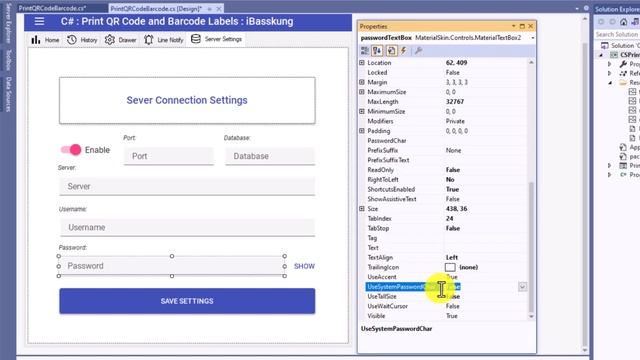
Task: Open the Server Explorer side tab
Action: point(8,23)
